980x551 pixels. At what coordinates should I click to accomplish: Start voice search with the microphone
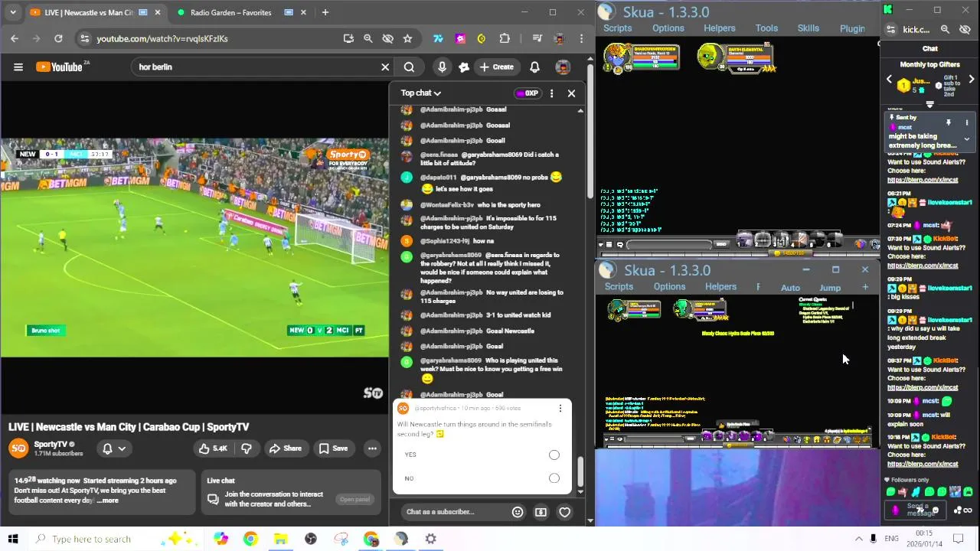click(442, 67)
